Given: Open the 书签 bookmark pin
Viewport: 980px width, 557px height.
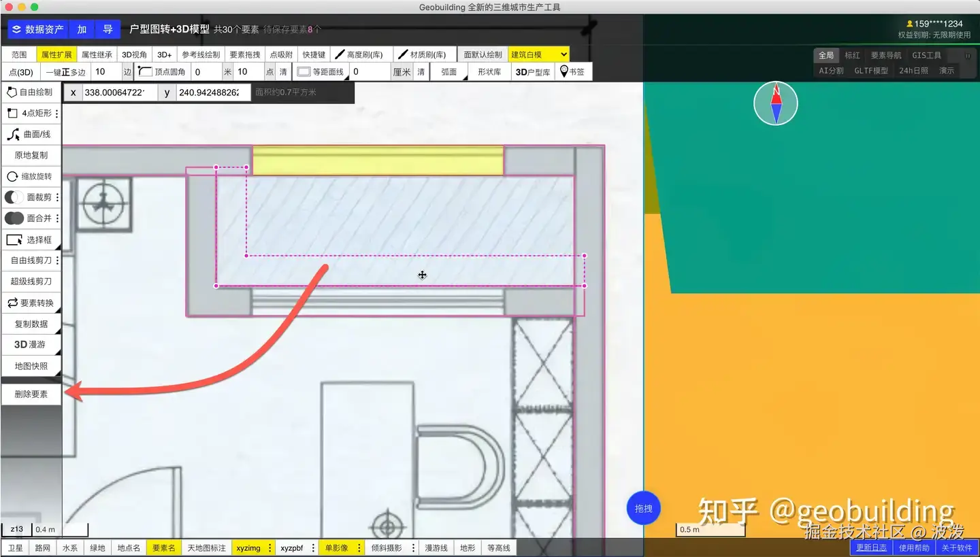Looking at the screenshot, I should click(573, 71).
